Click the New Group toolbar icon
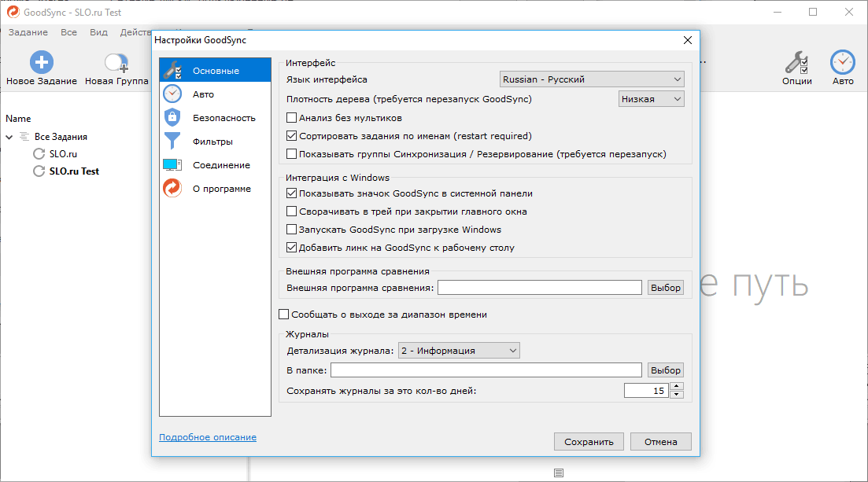 click(116, 63)
